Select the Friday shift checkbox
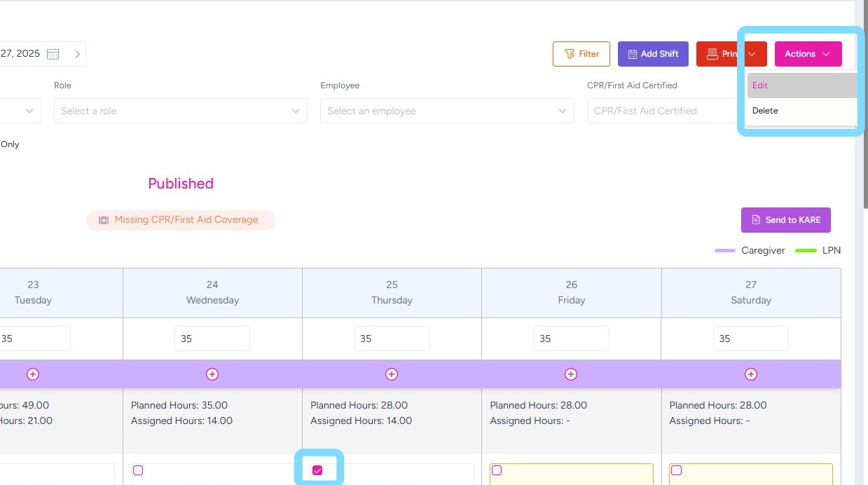Image resolution: width=868 pixels, height=485 pixels. coord(497,470)
